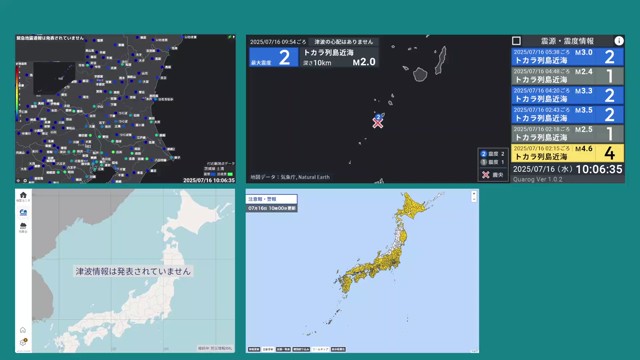The height and width of the screenshot is (360, 640).
Task: Click the 2025/07/16 10:06:35 seismic map timestamp
Action: [209, 180]
